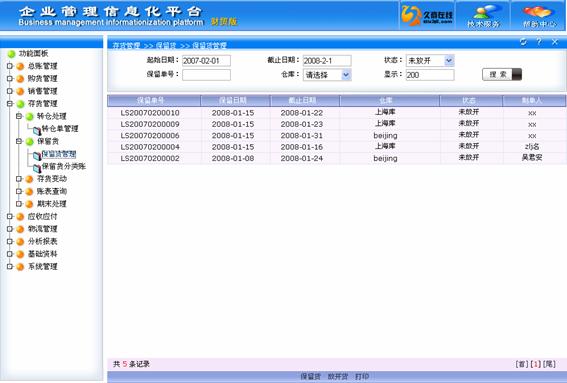Click the refresh icon in the panel title bar
The image size is (567, 383).
(x=523, y=42)
